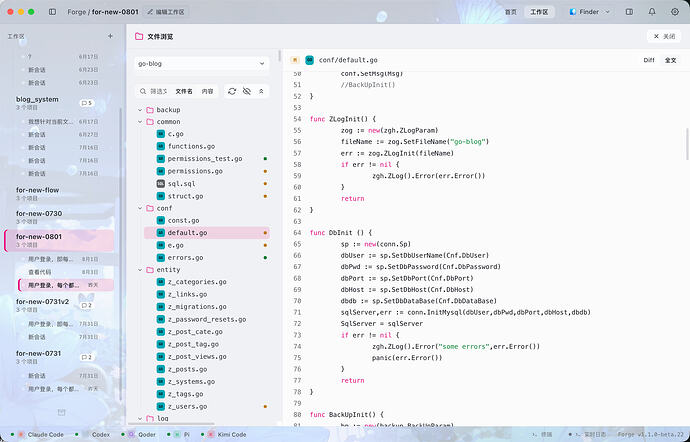Switch to 全文 full text view
Viewport: 690px width, 442px height.
click(670, 60)
